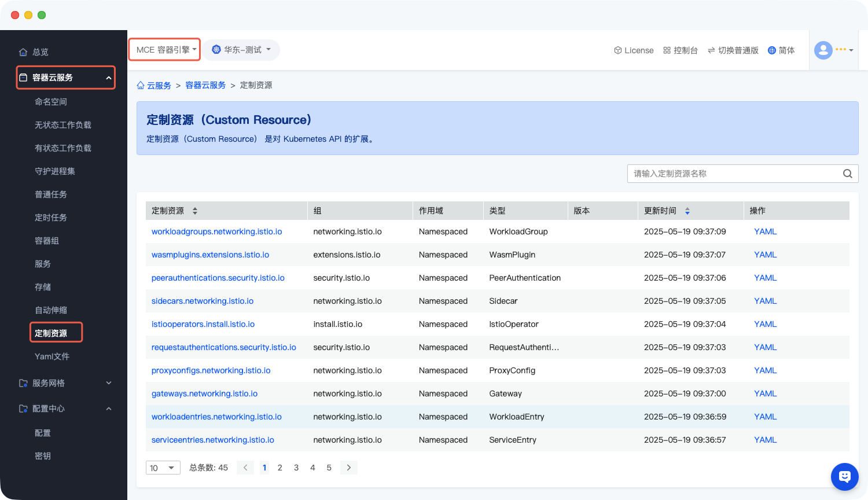Open 控制台 console from top bar

tap(681, 50)
